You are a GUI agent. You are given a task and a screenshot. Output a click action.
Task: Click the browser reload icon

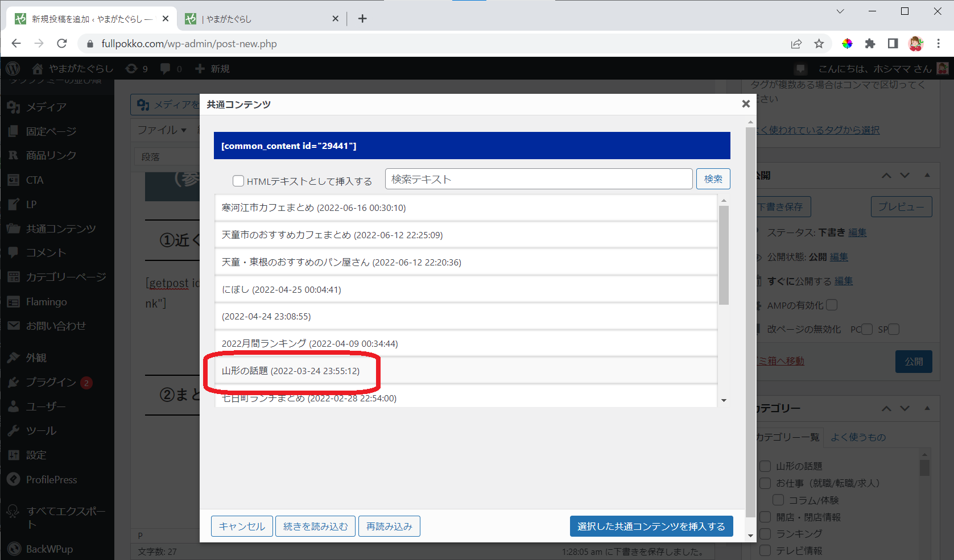[62, 44]
